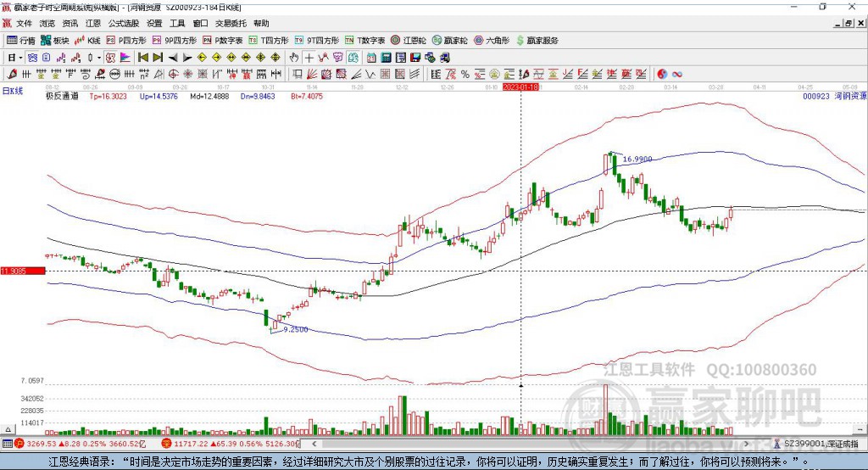Click the Up=14.5376 indicator value
Viewport: 868px width, 470px height.
point(159,96)
